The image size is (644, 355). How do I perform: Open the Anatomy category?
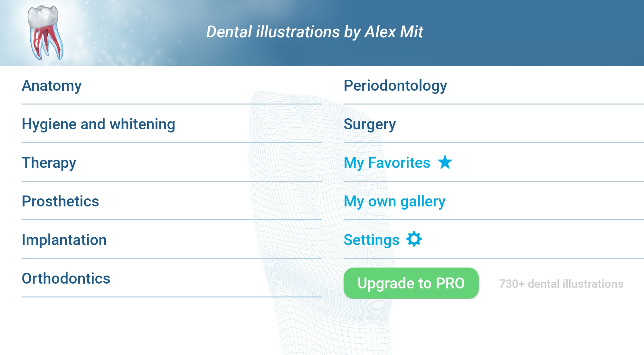(172, 86)
